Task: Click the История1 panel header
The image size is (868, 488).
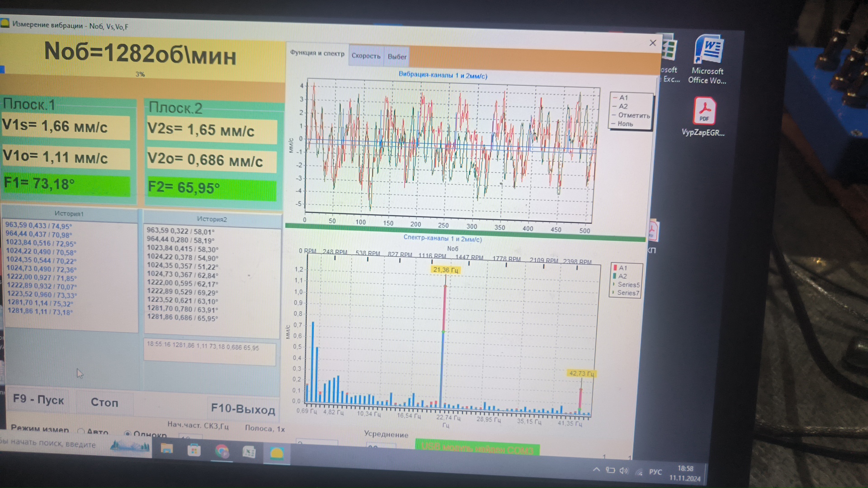Action: pyautogui.click(x=69, y=214)
